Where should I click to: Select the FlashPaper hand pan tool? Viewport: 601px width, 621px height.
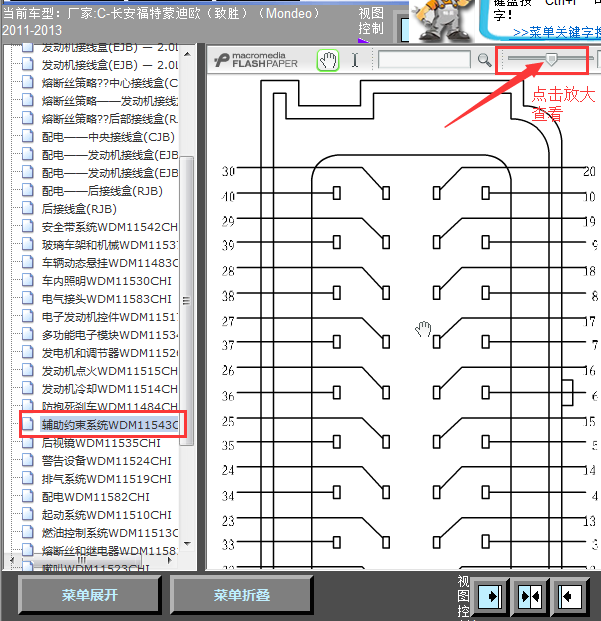(x=328, y=61)
